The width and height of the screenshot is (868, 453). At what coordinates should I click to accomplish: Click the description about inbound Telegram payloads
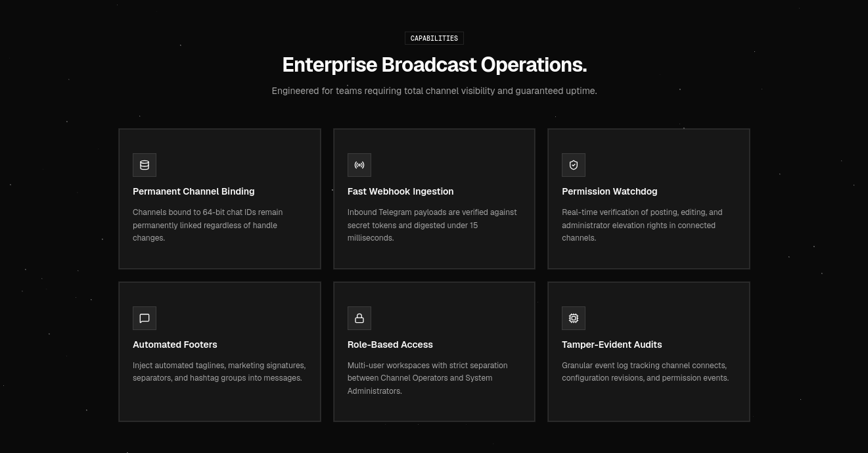[432, 225]
